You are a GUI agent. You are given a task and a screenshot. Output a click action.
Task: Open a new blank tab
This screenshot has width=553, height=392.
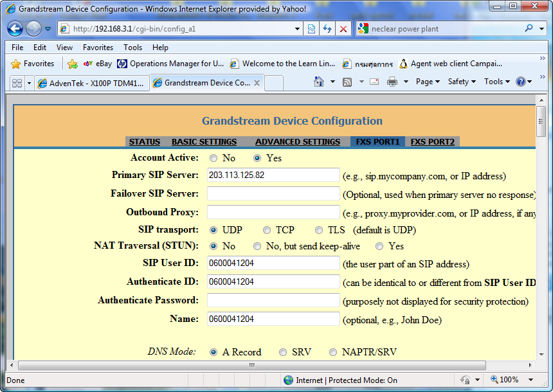274,83
